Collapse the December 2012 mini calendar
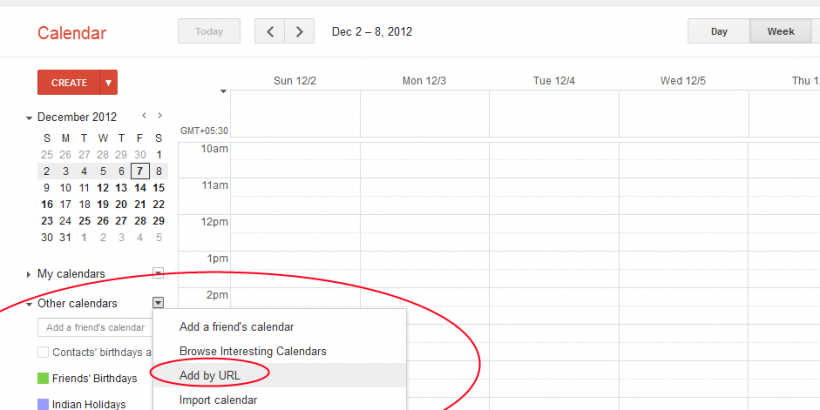Viewport: 820px width, 410px height. pos(30,117)
